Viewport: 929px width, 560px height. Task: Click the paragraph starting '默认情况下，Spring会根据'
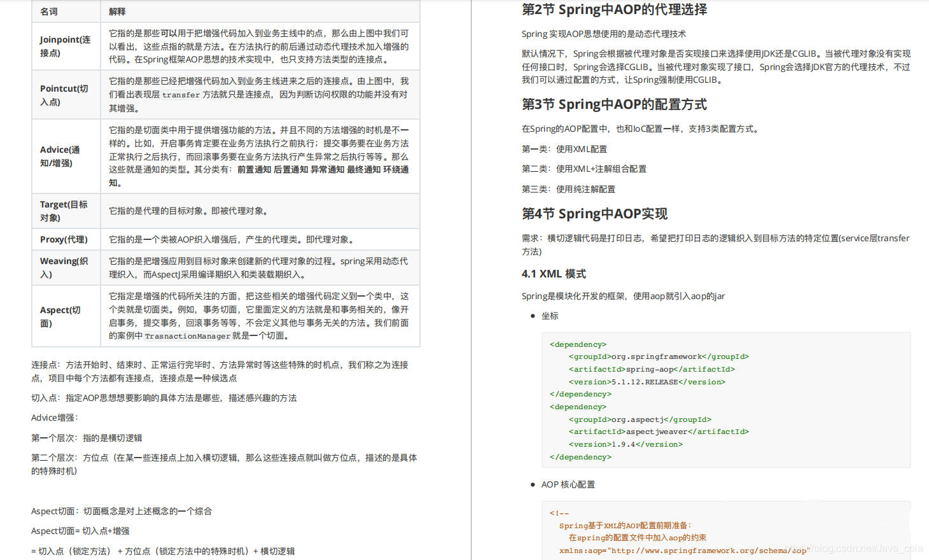[716, 67]
